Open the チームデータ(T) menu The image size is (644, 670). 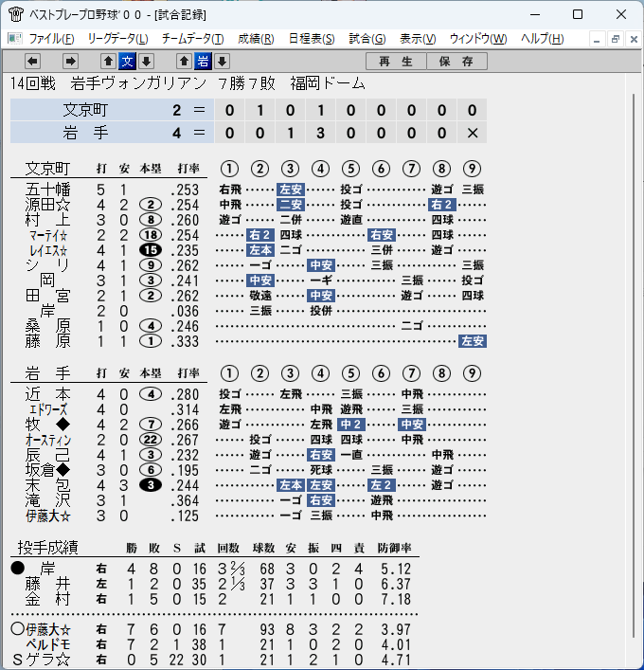[x=192, y=39]
